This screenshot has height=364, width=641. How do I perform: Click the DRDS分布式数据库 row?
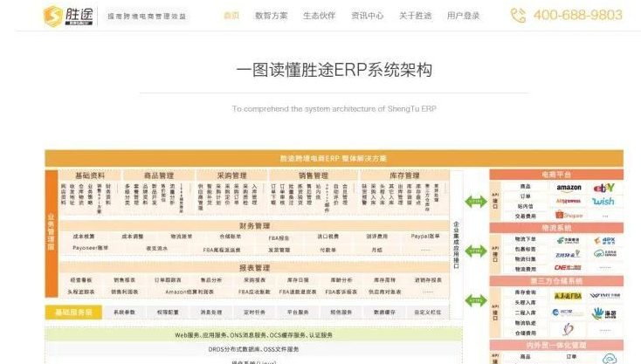(253, 349)
